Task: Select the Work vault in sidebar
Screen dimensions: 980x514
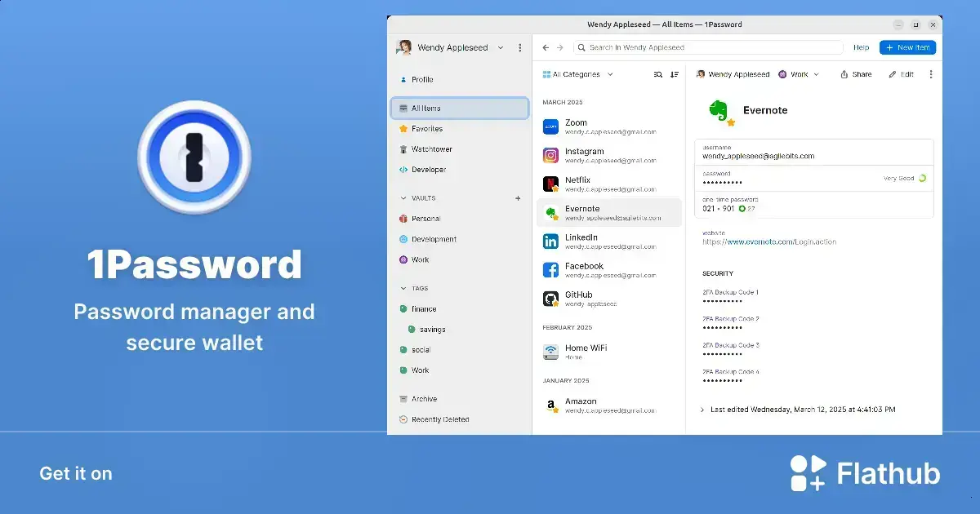Action: (x=460, y=259)
